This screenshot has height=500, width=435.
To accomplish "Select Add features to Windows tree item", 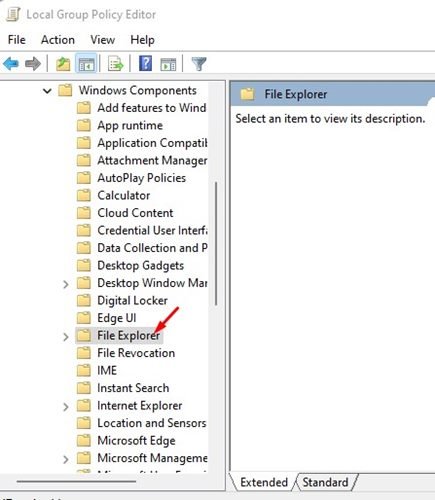I will pyautogui.click(x=152, y=108).
